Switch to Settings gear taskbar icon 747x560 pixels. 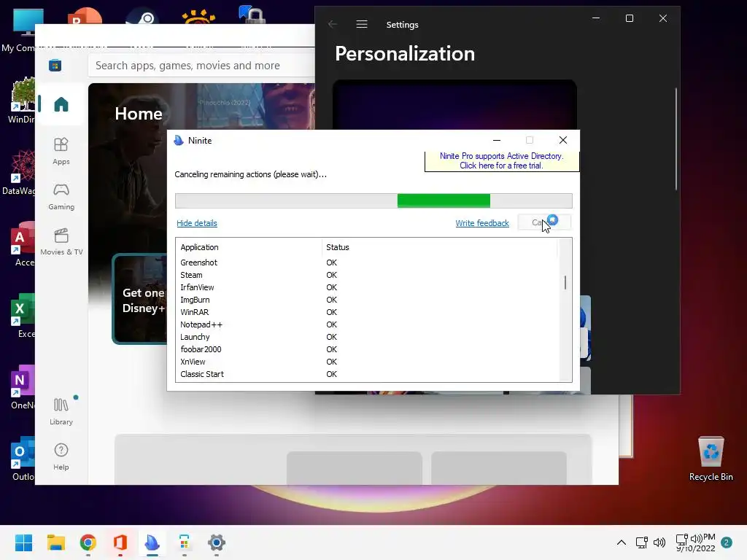(x=216, y=542)
